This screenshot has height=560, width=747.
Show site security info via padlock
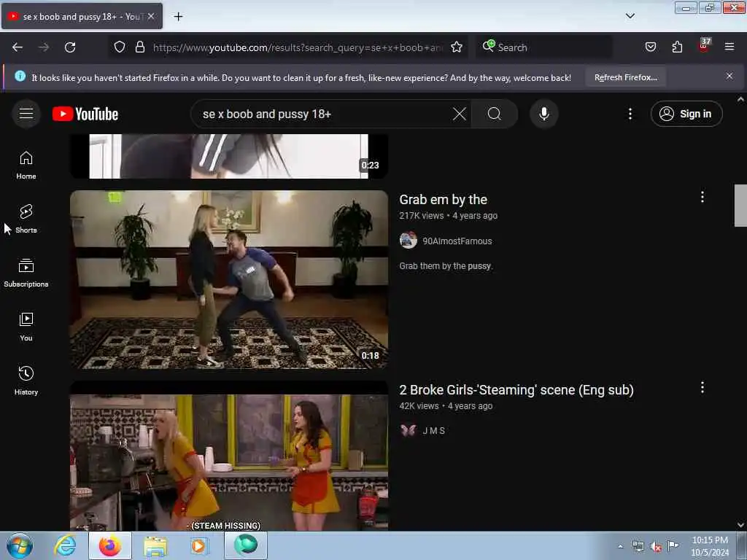pos(139,47)
